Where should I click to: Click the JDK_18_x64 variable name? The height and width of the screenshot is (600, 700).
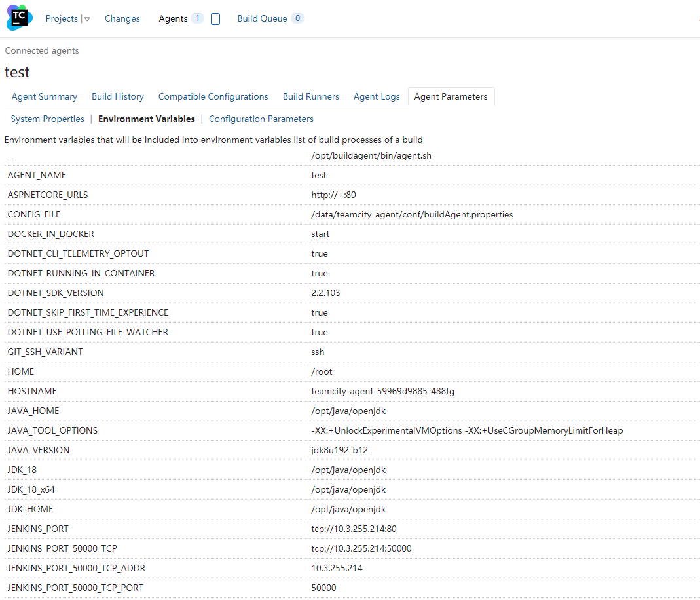(x=31, y=489)
